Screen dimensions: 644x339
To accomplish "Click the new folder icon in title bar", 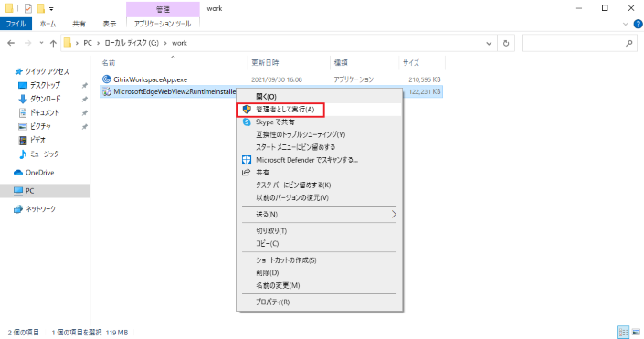I will coord(41,8).
